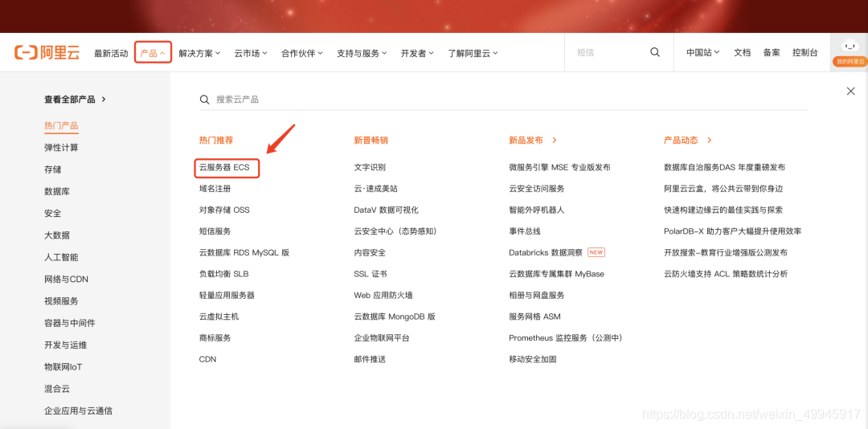
Task: Select 企业应用与云通信 category
Action: tap(79, 411)
